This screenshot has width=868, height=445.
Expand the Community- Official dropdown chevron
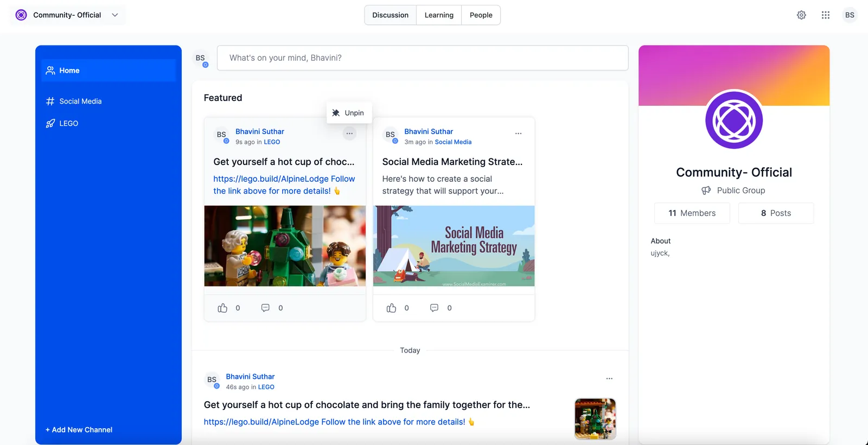[x=115, y=15]
